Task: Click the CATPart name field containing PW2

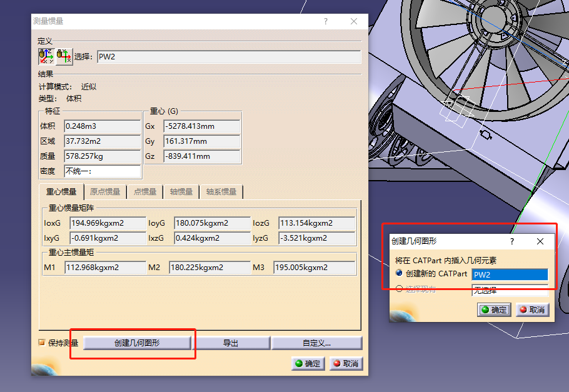Action: (x=510, y=274)
